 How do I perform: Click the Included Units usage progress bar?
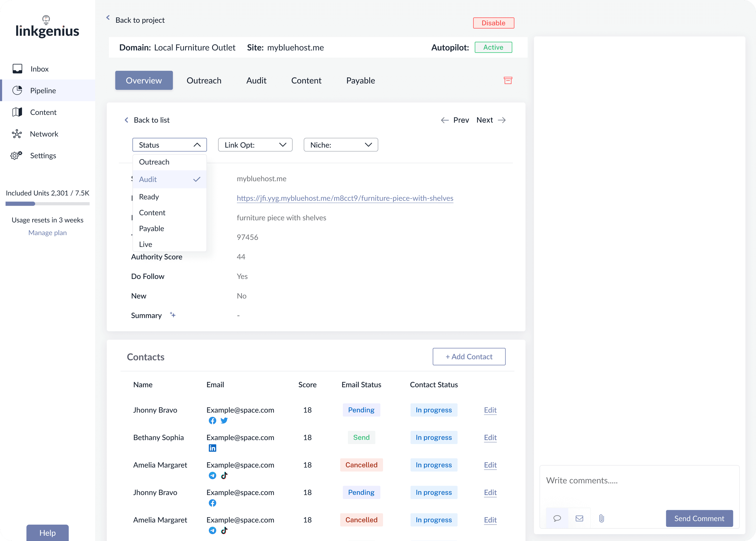tap(47, 204)
